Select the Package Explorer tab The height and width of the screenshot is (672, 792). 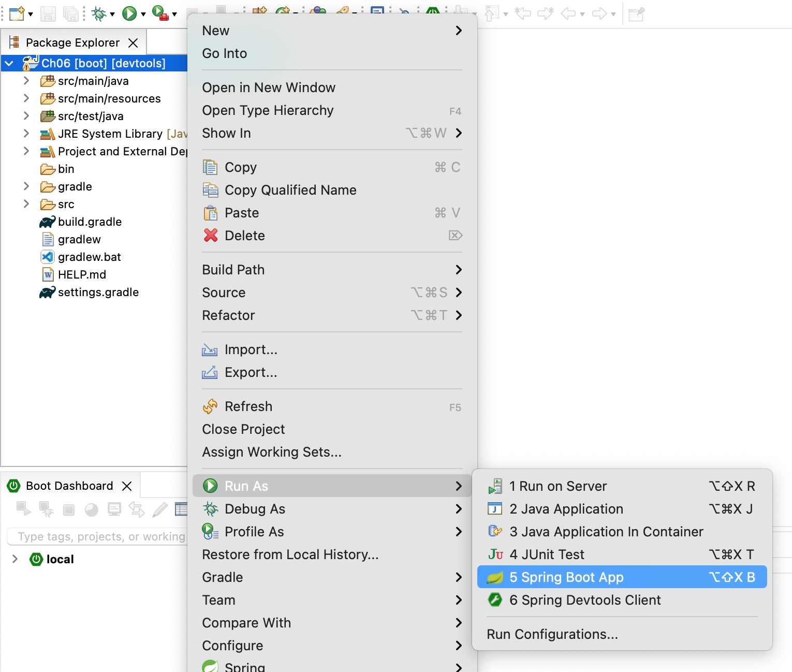point(72,42)
